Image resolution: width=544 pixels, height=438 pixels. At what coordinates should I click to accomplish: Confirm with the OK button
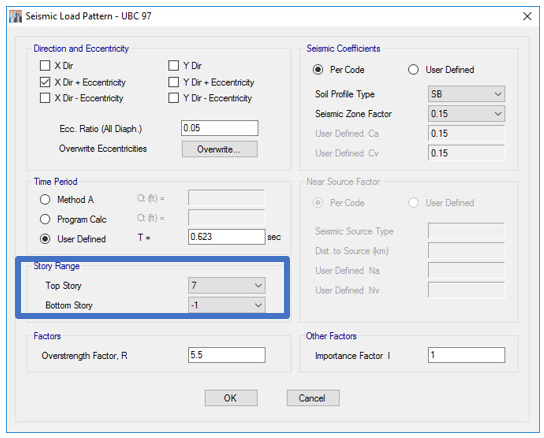231,398
